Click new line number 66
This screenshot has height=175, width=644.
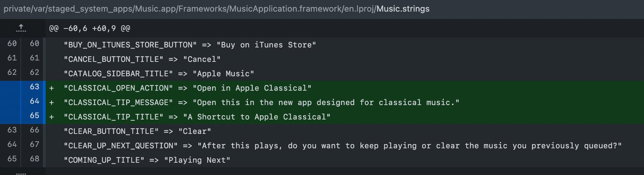click(34, 130)
